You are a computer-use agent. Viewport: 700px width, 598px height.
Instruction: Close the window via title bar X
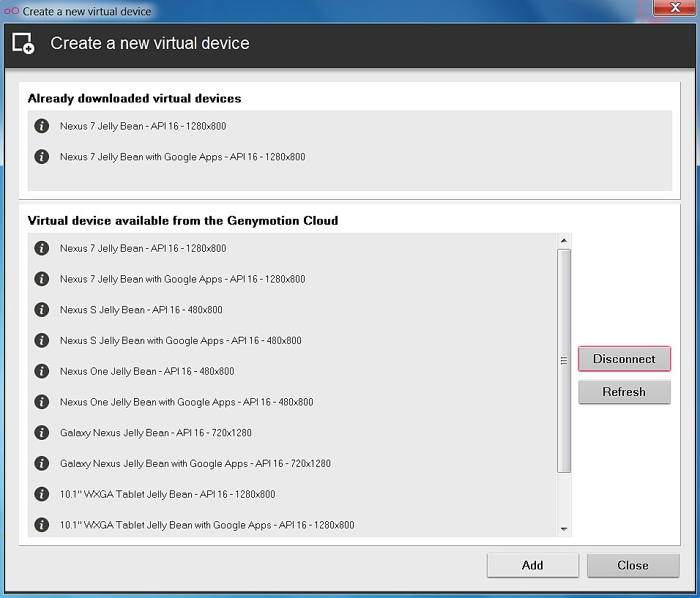click(x=674, y=8)
